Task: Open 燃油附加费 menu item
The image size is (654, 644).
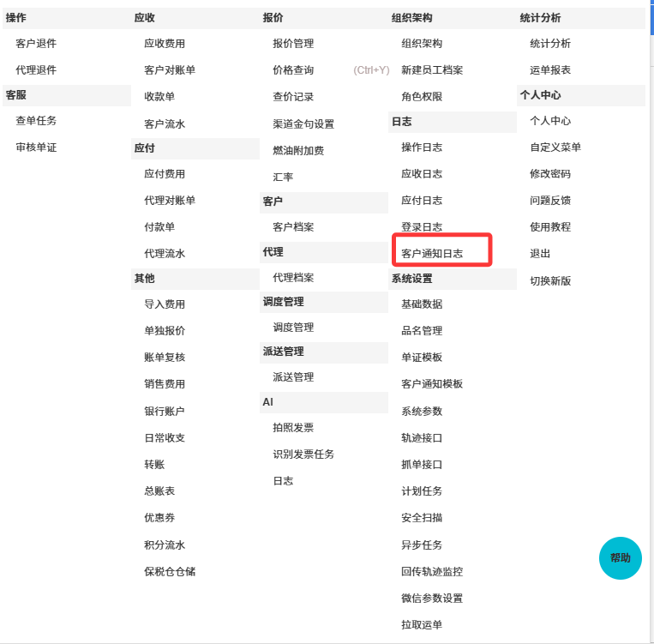Action: tap(298, 151)
